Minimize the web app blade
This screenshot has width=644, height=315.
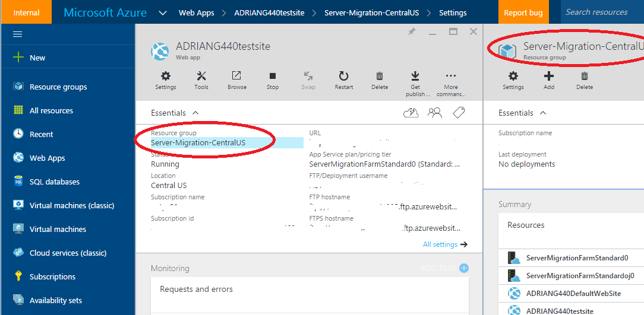[433, 34]
